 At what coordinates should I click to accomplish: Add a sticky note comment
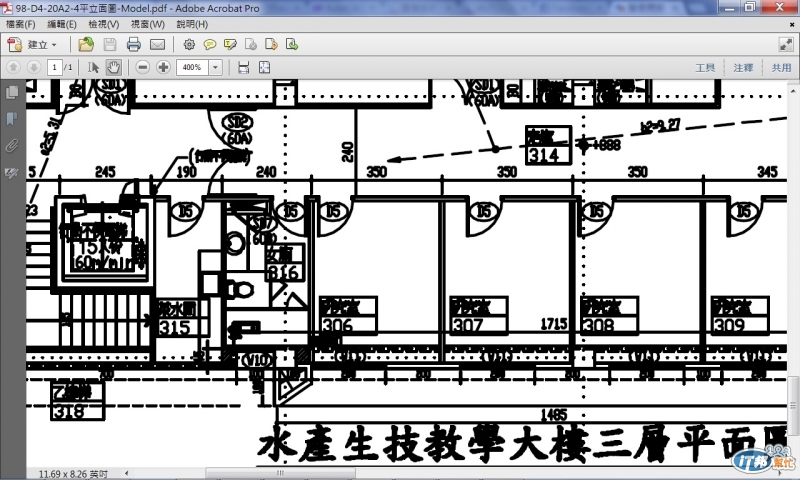click(210, 45)
